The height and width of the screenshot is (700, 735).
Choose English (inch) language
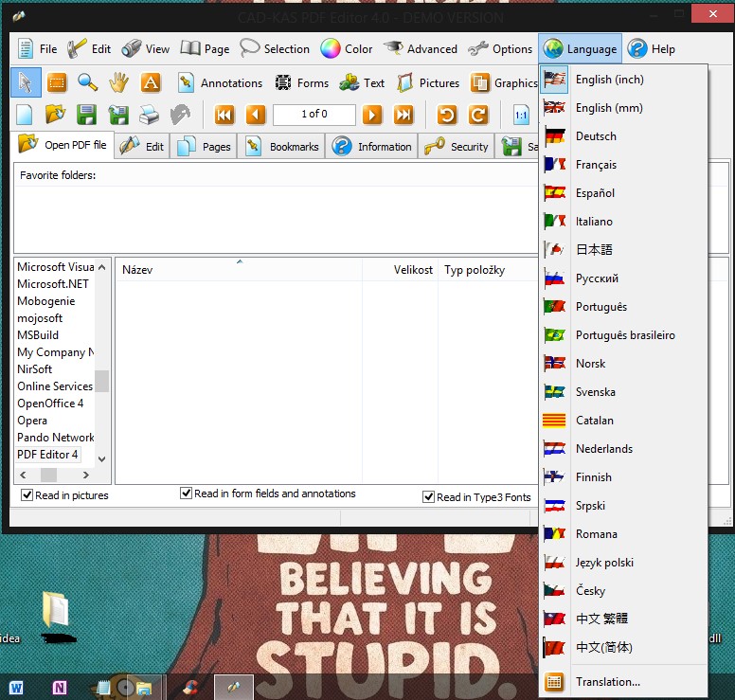click(x=623, y=80)
